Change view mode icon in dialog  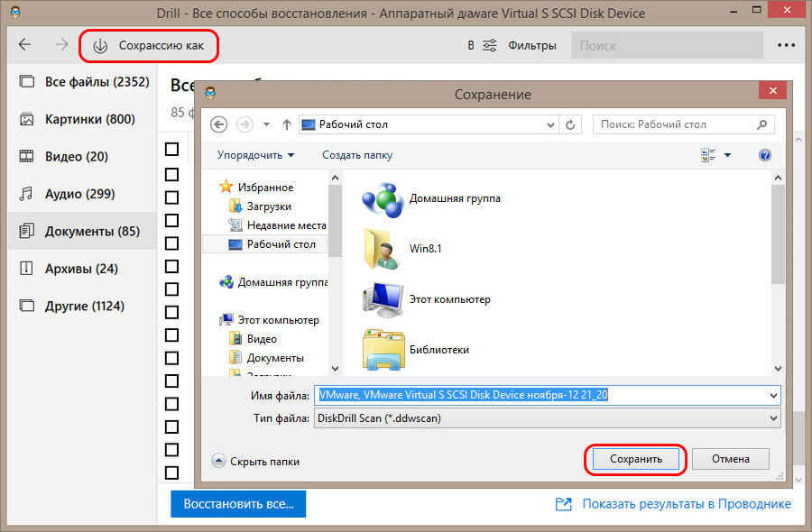pos(708,155)
